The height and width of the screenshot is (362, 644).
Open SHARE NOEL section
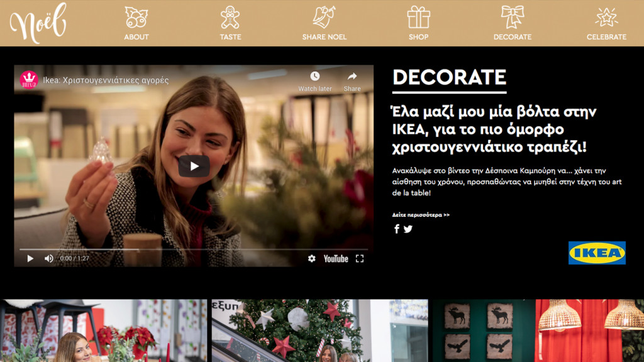click(x=325, y=37)
